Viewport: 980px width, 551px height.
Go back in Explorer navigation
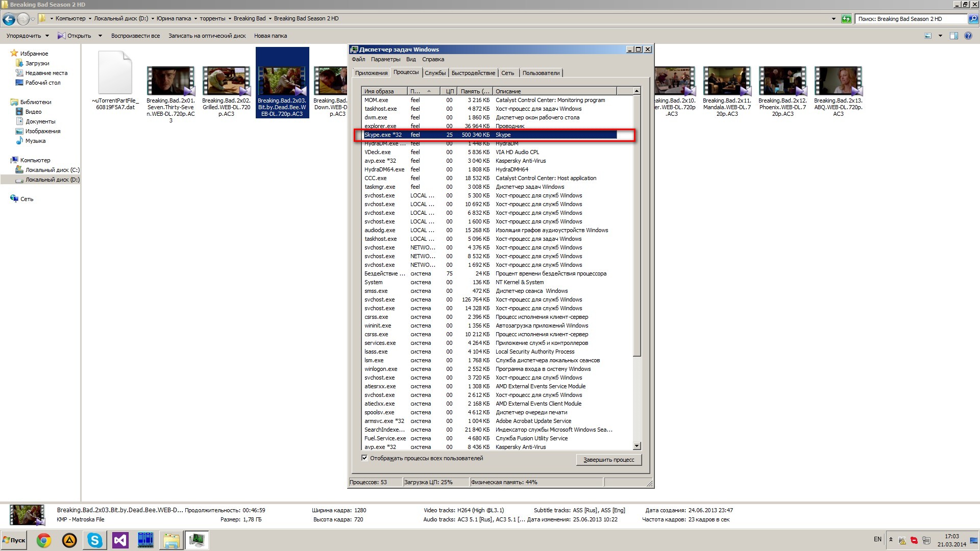[x=9, y=19]
